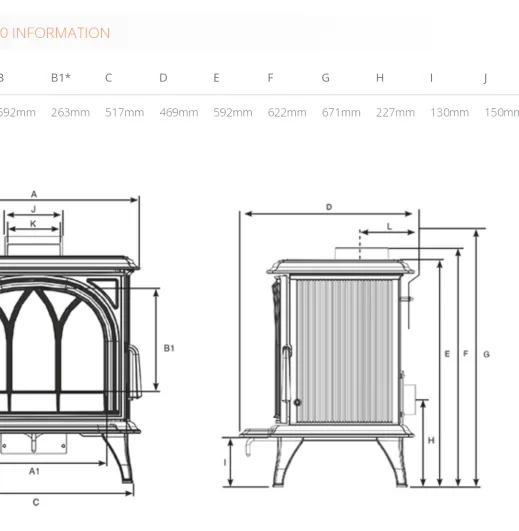The image size is (519, 531).
Task: Click the D column header
Action: 163,78
